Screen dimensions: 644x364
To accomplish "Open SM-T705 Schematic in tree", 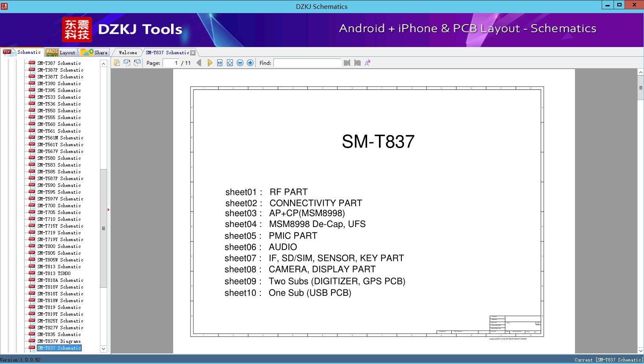I will [x=59, y=212].
